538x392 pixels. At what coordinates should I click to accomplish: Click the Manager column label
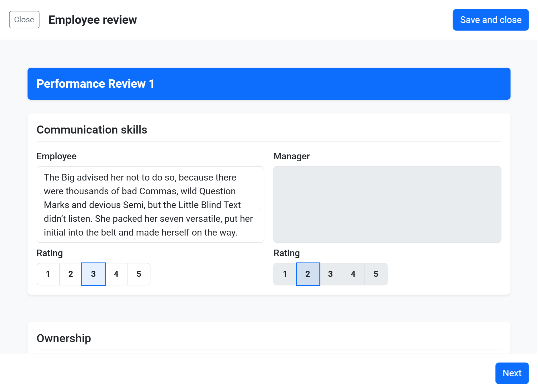tap(292, 156)
